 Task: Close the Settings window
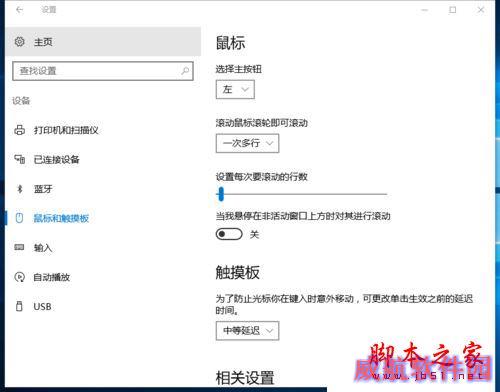tap(481, 10)
